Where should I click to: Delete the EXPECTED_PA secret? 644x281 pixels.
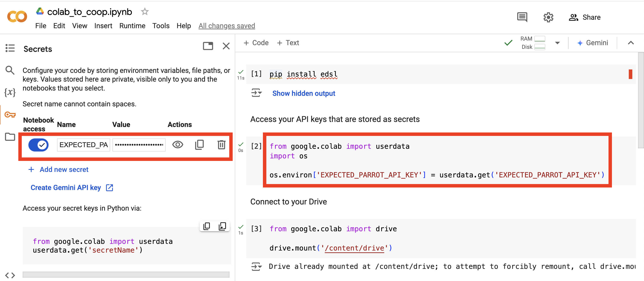pyautogui.click(x=221, y=145)
